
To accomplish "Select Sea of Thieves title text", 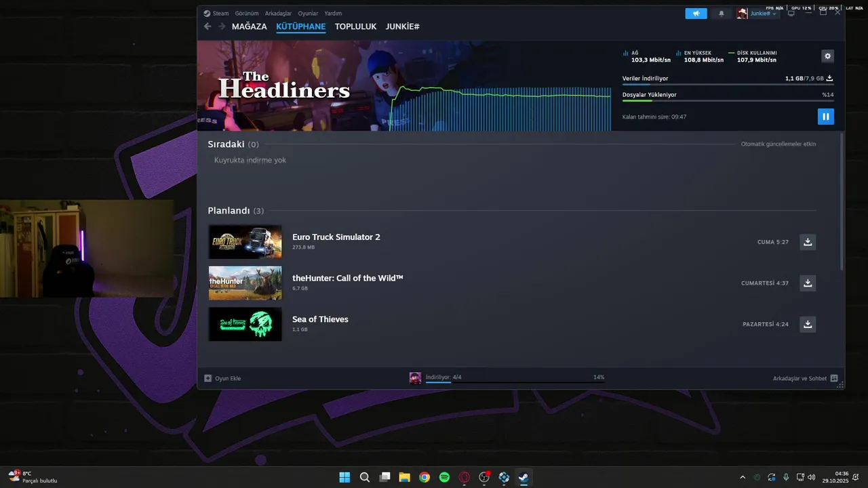I will pos(320,319).
